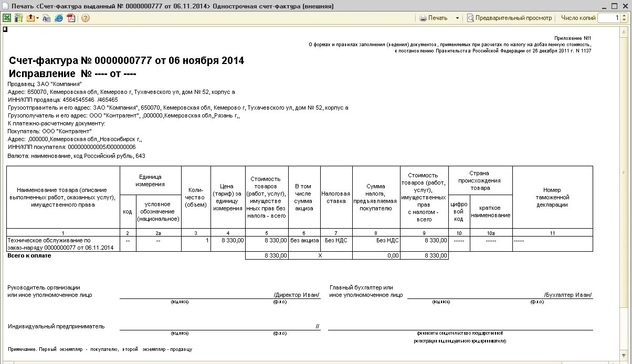
Task: Save document as PDF icon
Action: point(71,18)
